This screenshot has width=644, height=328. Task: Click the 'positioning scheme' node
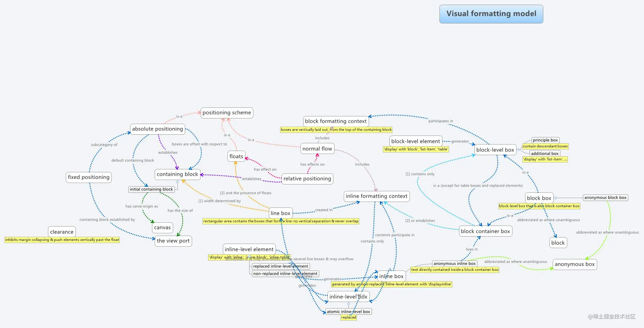tap(225, 112)
